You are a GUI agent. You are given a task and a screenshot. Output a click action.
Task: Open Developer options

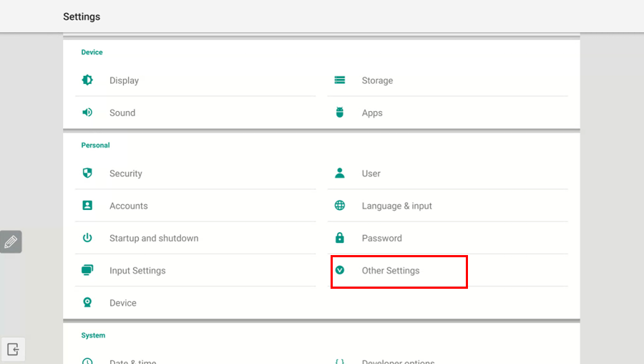(398, 361)
